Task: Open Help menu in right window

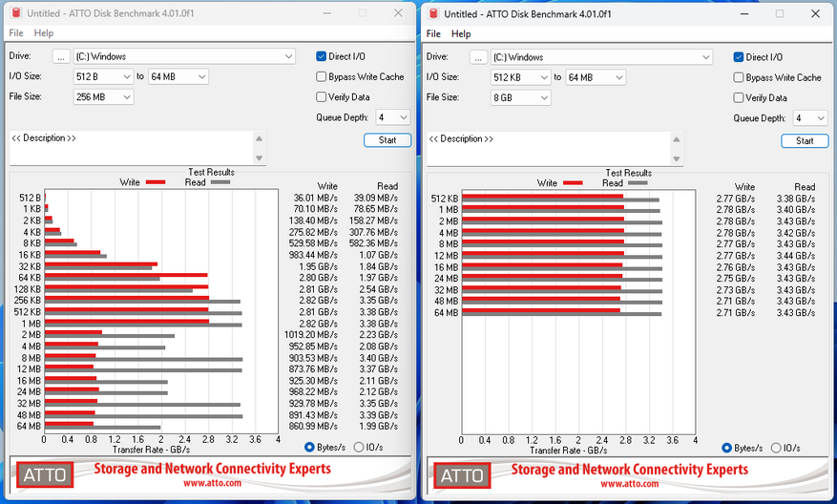Action: click(x=461, y=34)
